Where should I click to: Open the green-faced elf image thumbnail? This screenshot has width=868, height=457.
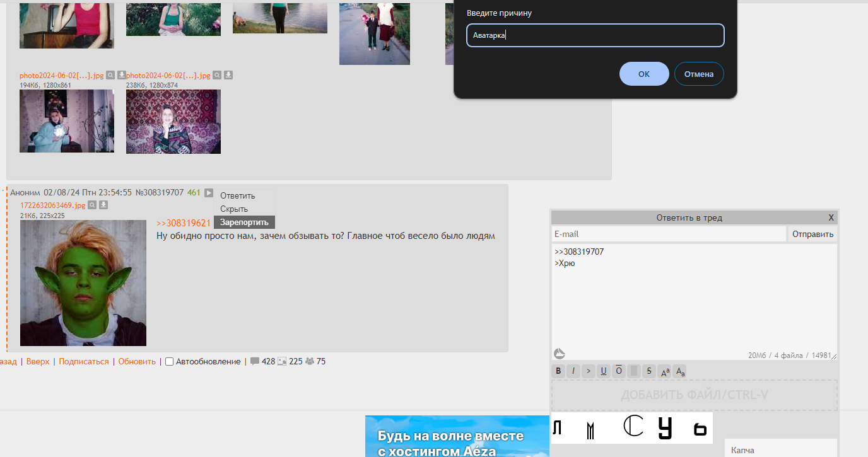pos(83,283)
